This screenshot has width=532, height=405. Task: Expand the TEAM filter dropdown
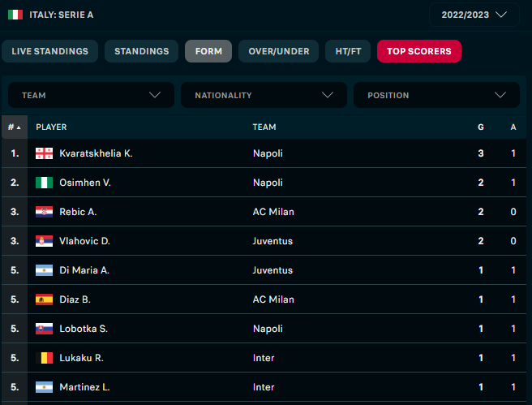(91, 95)
